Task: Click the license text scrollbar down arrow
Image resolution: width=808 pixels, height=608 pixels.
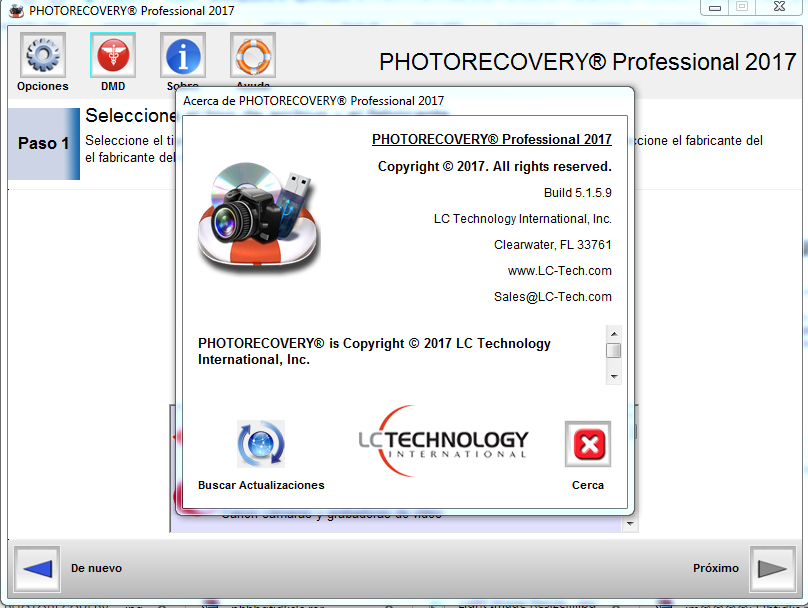Action: tap(614, 377)
